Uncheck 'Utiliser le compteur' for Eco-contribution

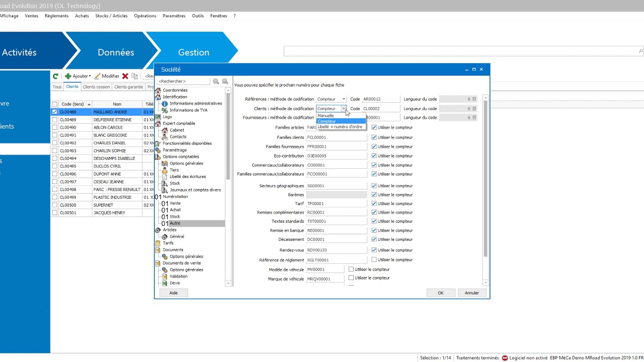point(374,156)
